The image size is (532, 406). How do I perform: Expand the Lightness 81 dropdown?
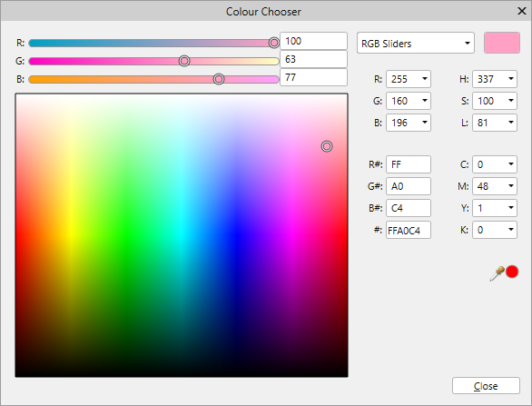[x=510, y=123]
